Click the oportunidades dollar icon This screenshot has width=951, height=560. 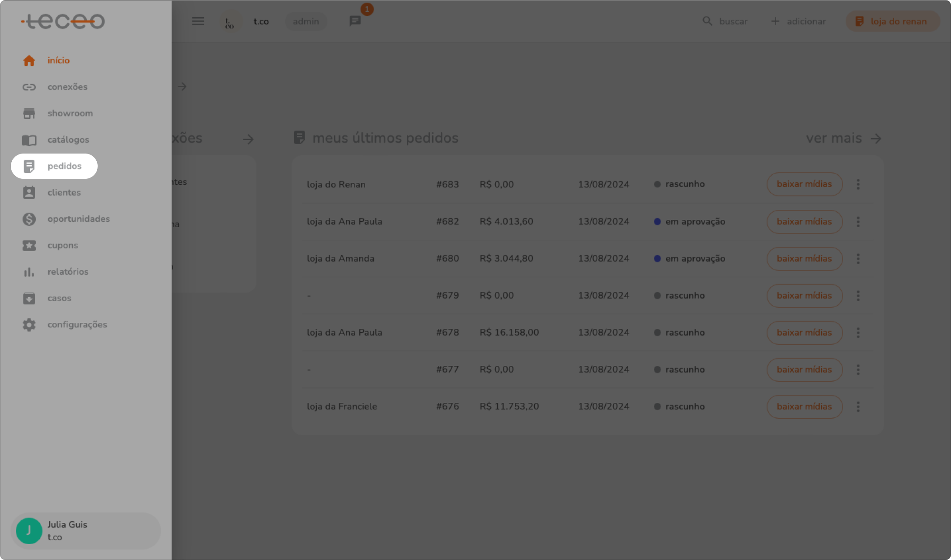(x=29, y=219)
